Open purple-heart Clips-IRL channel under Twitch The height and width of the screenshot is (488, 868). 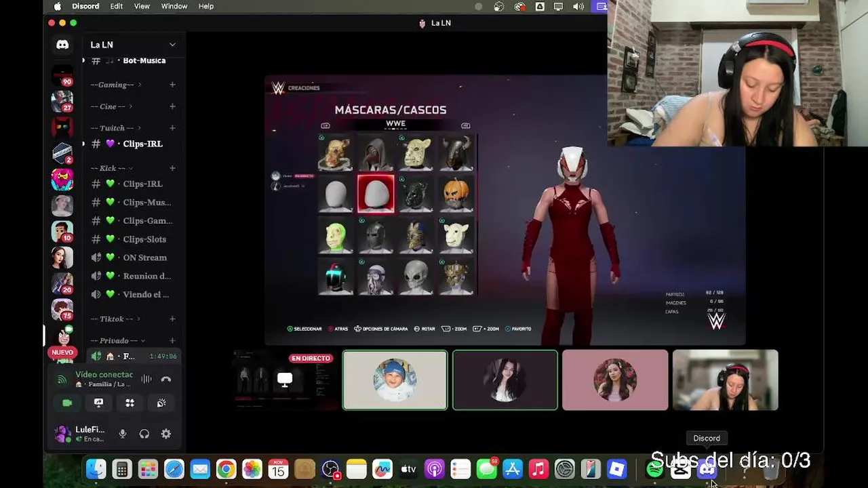point(133,144)
